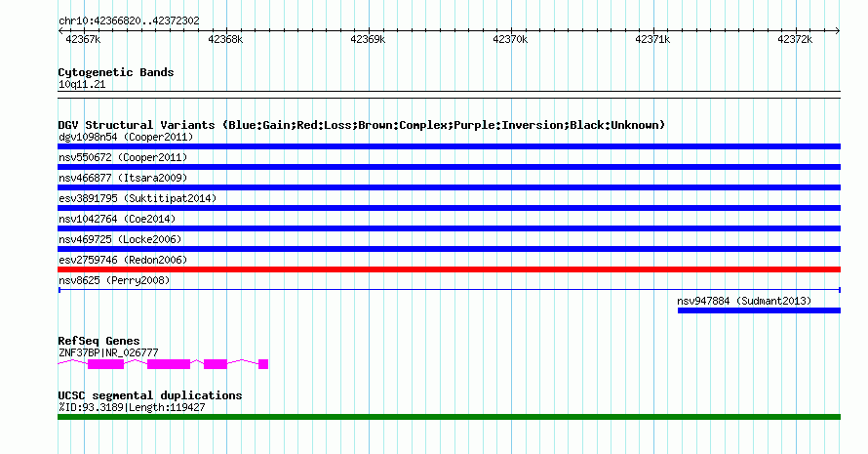Click the UCSC segmental duplications track title
The height and width of the screenshot is (454, 868).
[x=150, y=395]
